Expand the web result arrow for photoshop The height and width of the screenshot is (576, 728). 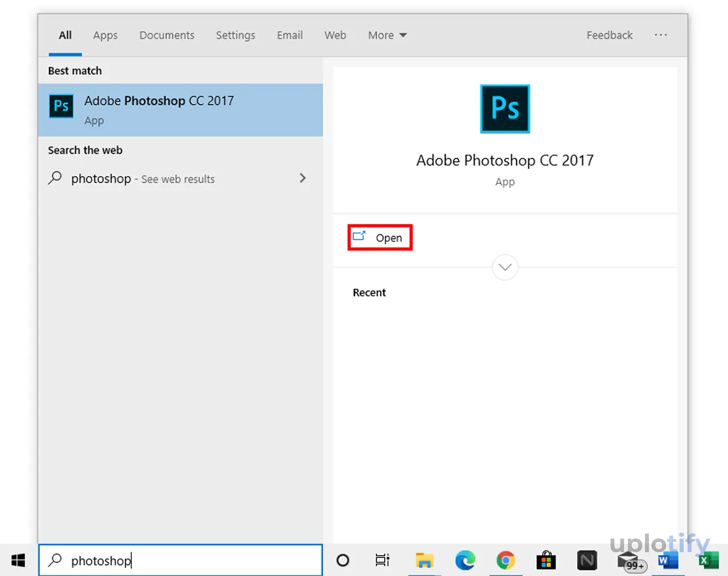tap(303, 178)
